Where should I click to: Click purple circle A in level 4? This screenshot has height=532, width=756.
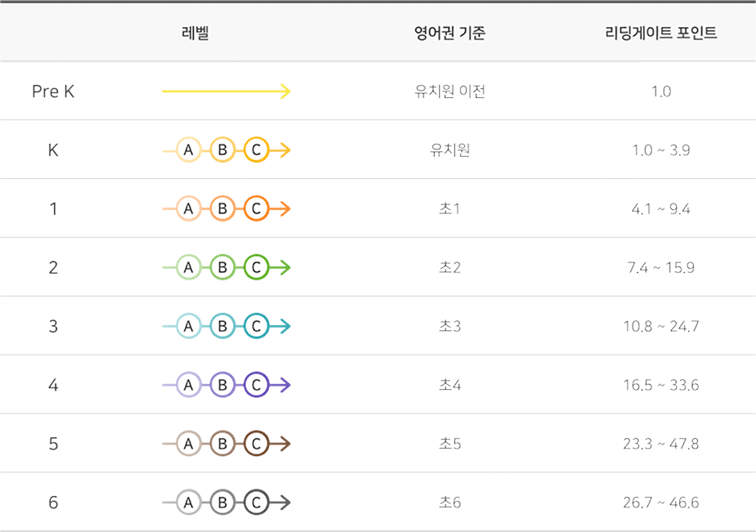[x=189, y=385]
